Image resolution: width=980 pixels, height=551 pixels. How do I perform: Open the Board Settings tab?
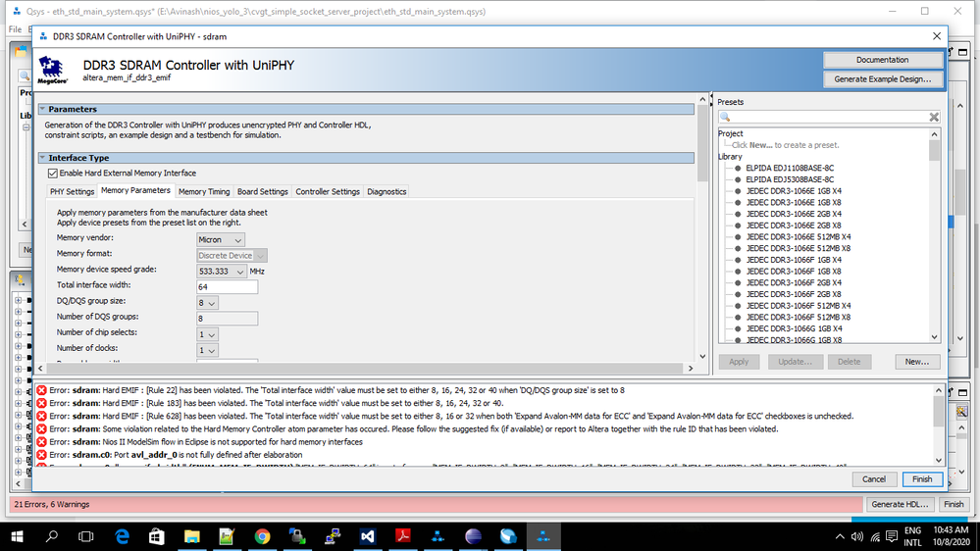tap(263, 192)
